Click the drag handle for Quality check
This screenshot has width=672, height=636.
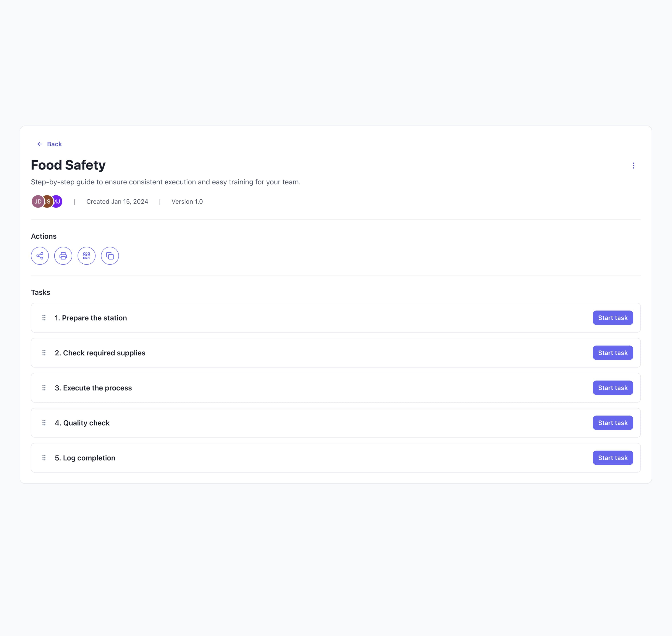(44, 422)
